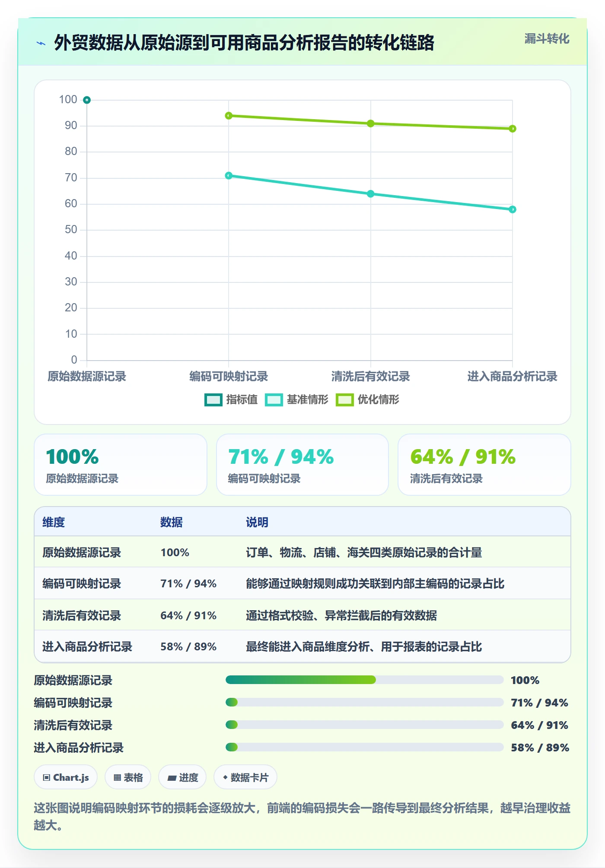Click x-axis label 进入商品分析记录
605x868 pixels.
click(513, 377)
